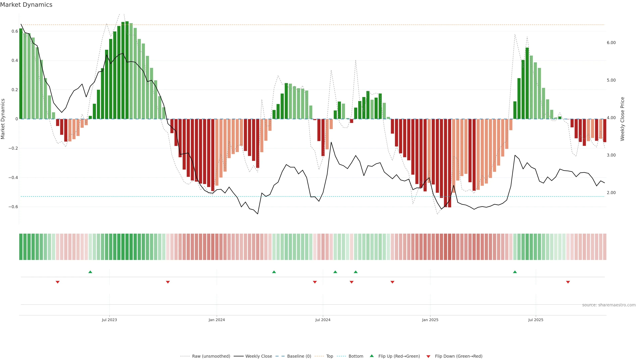Click the green triangle icon in the legend
Viewport: 644px width, 362px height.
(x=372, y=356)
